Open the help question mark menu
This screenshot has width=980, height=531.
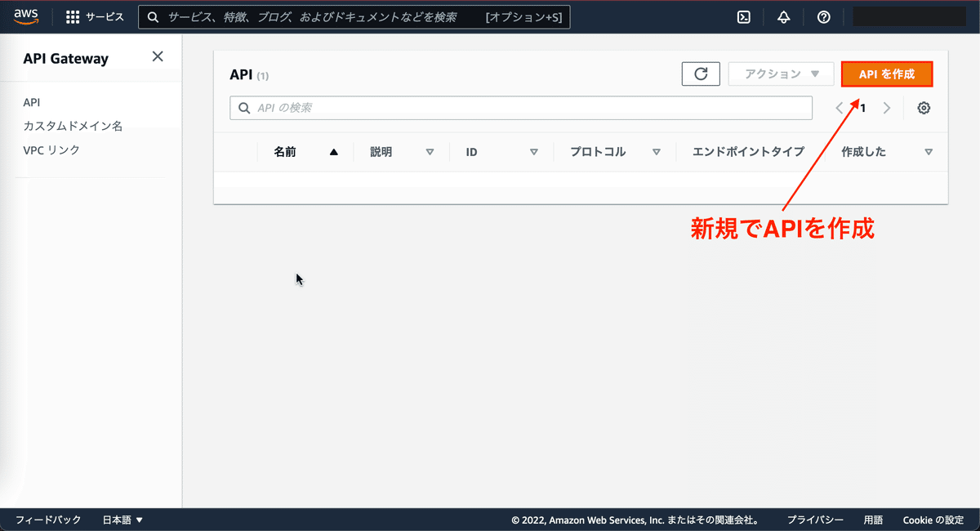pos(823,17)
